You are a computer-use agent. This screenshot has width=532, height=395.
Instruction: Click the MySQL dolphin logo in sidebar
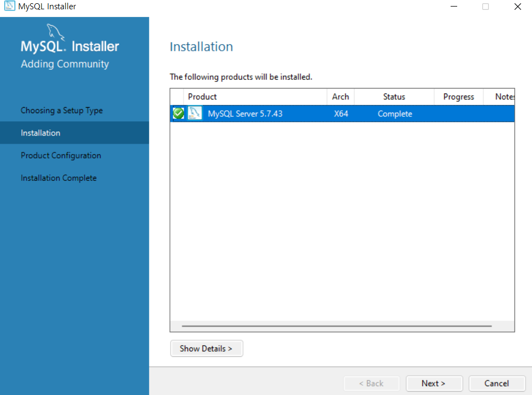[x=55, y=32]
